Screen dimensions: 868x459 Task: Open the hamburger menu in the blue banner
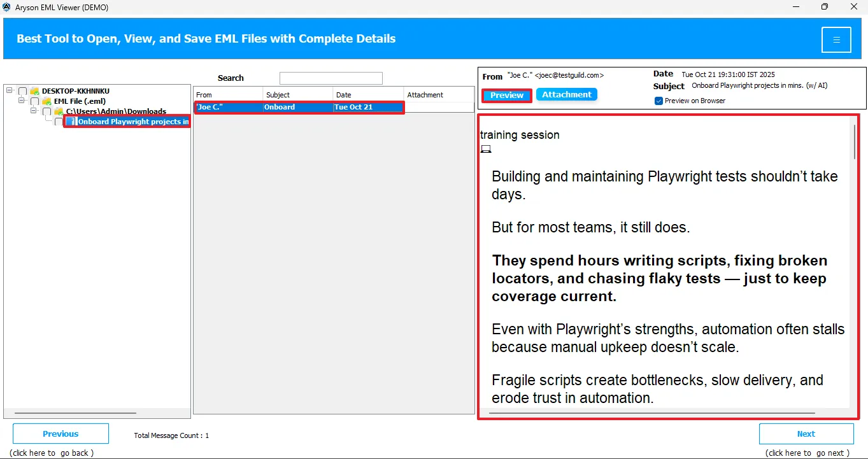click(x=836, y=40)
